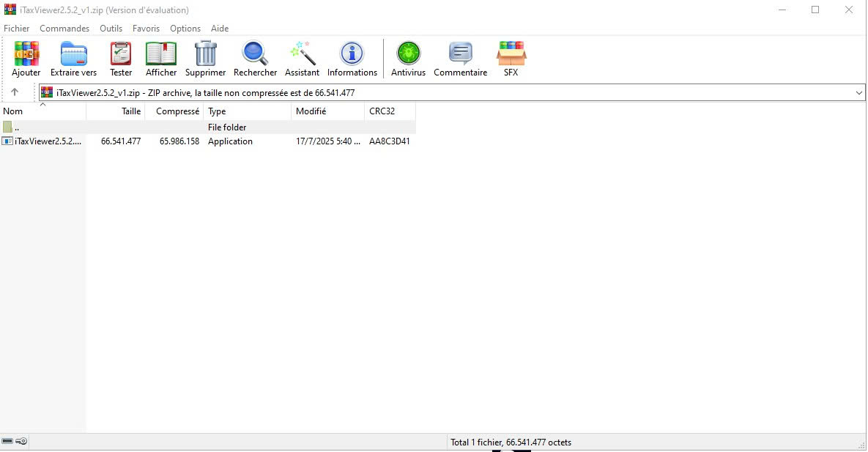This screenshot has width=868, height=452.
Task: Sort by the Compressé column header
Action: 174,111
